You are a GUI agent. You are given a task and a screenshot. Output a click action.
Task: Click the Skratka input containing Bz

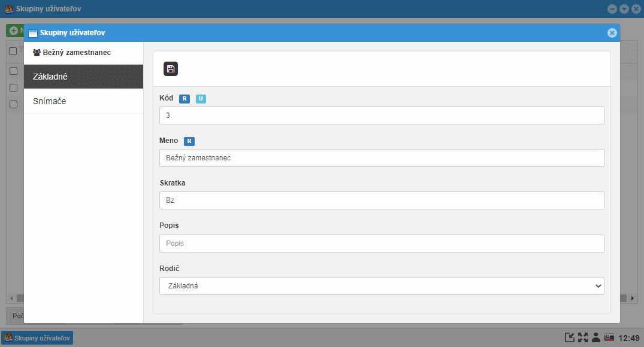382,200
